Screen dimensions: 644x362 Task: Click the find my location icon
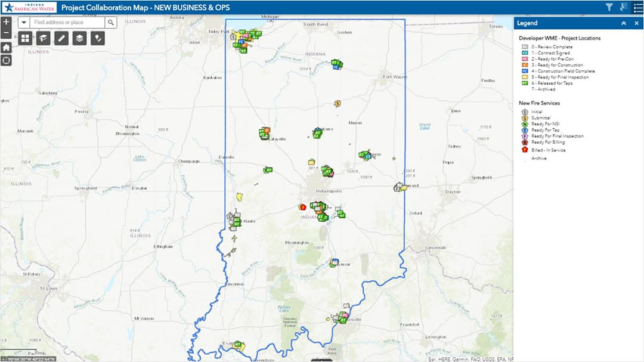pyautogui.click(x=7, y=59)
